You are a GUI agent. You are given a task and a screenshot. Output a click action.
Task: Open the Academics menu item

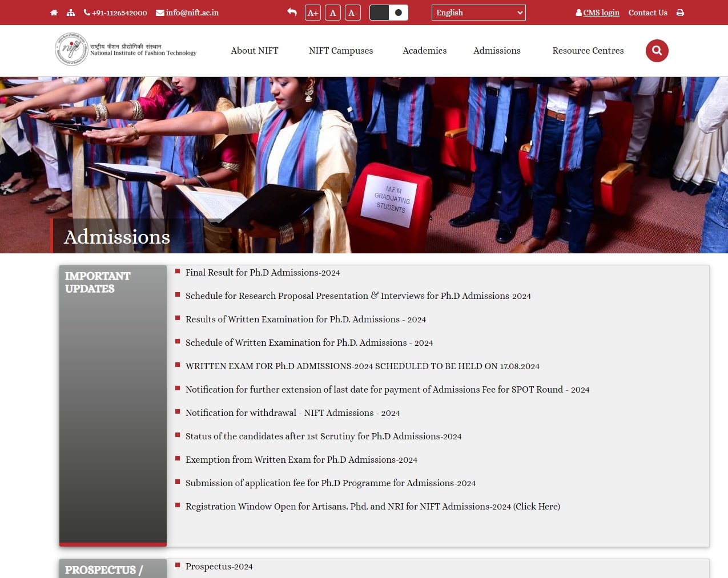tap(424, 51)
